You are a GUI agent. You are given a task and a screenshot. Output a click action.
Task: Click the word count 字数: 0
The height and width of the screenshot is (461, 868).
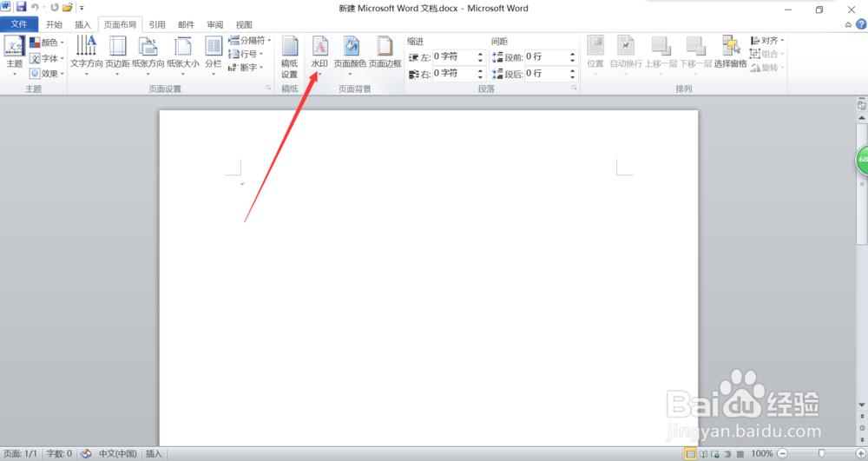click(59, 454)
